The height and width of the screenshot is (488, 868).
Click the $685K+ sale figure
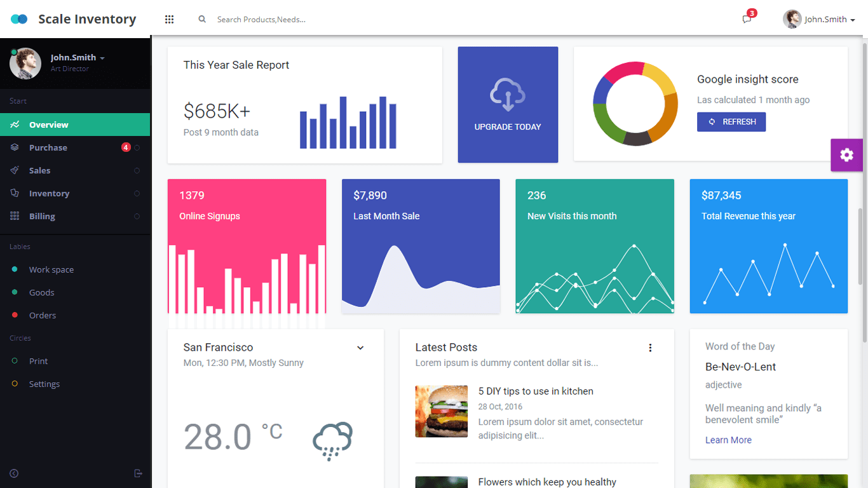click(217, 111)
